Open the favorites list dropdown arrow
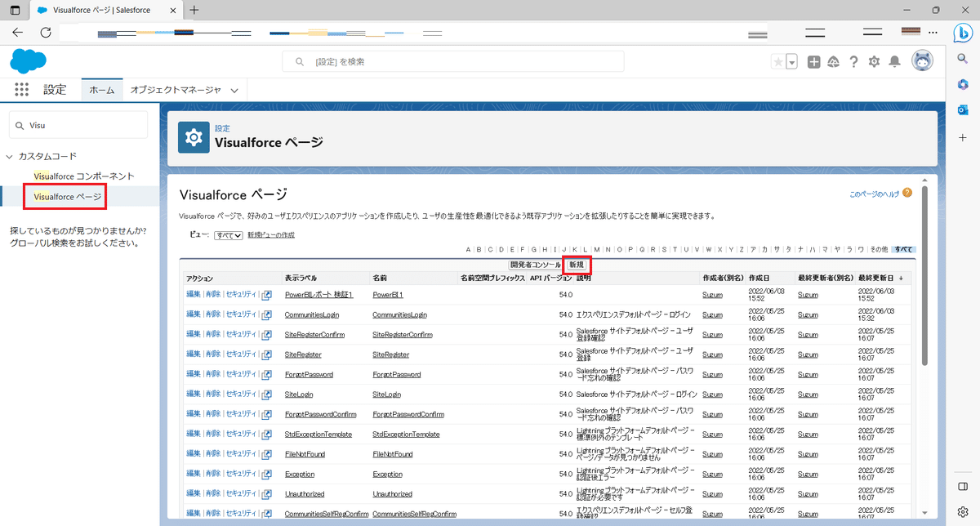 (791, 62)
